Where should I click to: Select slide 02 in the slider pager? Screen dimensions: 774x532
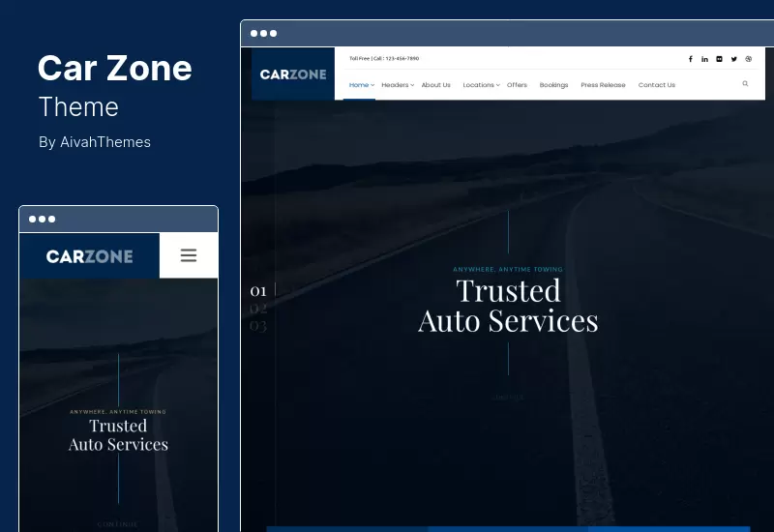[x=258, y=309]
